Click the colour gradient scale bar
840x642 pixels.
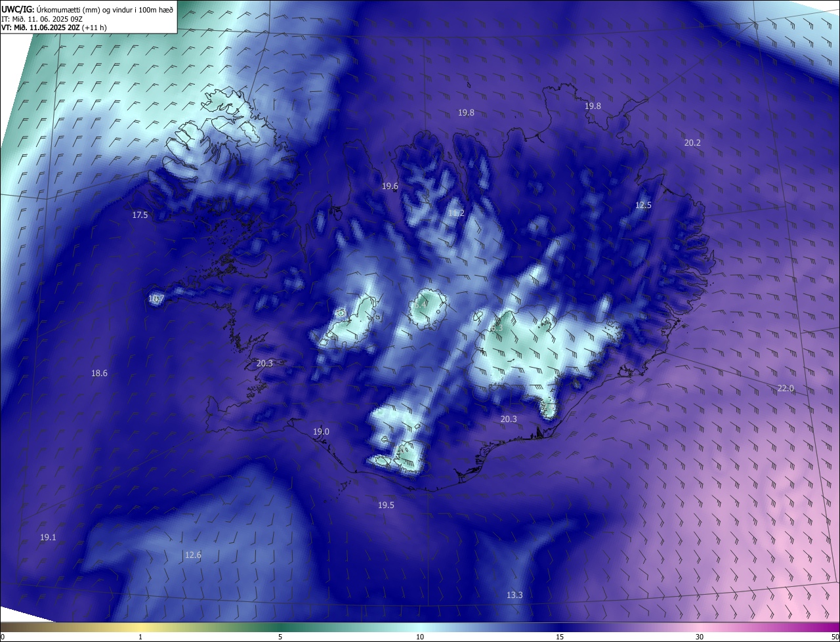click(x=420, y=628)
